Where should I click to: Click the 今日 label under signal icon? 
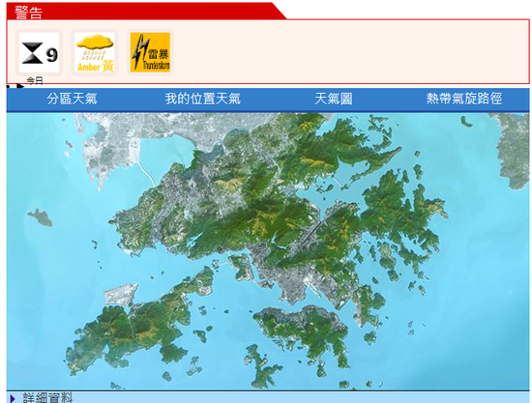35,80
